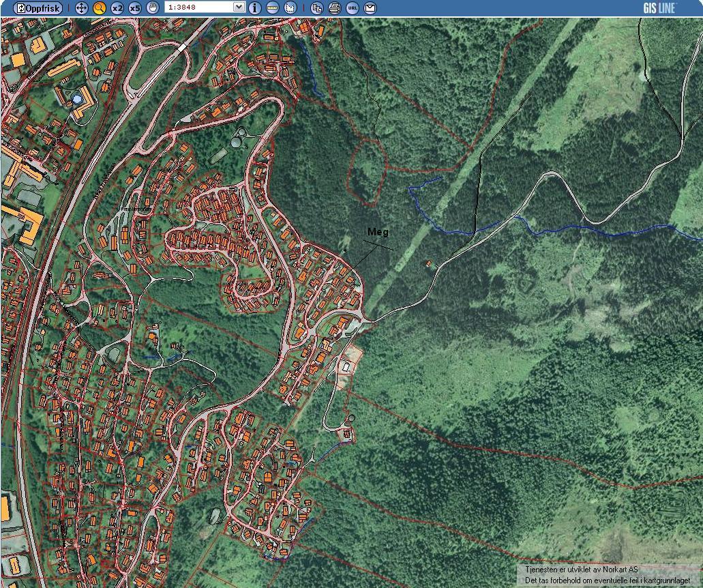The image size is (703, 588).
Task: Click the copy map icon
Action: coord(316,8)
